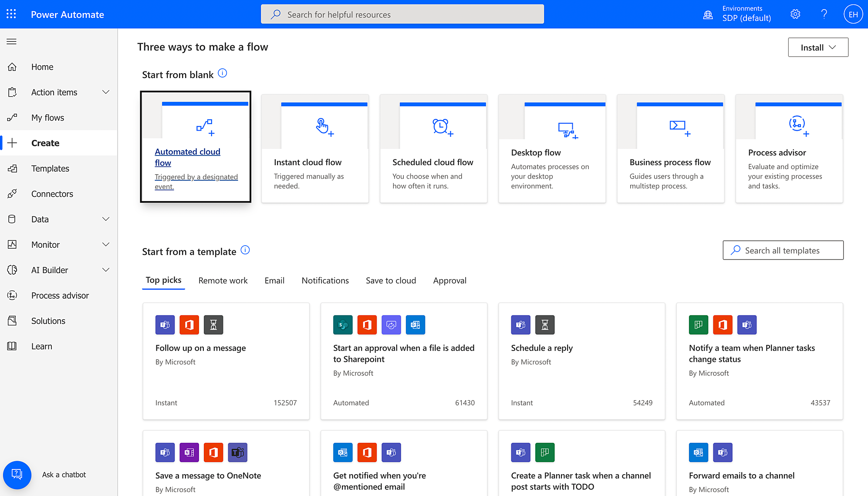Click the Process advisor card icon
Image resolution: width=868 pixels, height=496 pixels.
click(799, 126)
